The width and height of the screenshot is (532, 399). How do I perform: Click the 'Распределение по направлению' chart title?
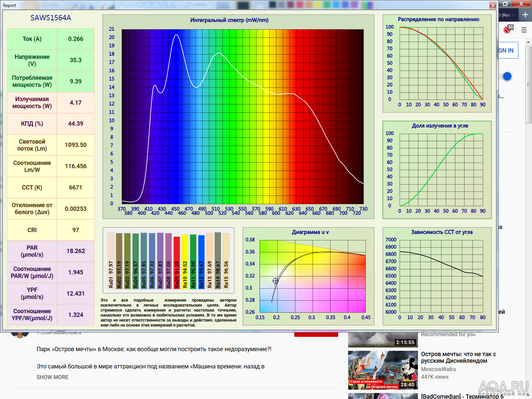[x=439, y=19]
